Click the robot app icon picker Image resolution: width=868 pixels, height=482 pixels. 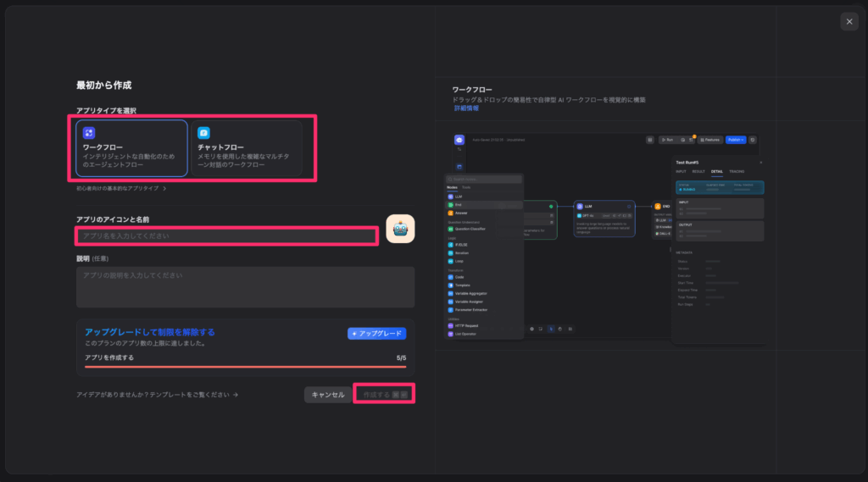click(400, 229)
